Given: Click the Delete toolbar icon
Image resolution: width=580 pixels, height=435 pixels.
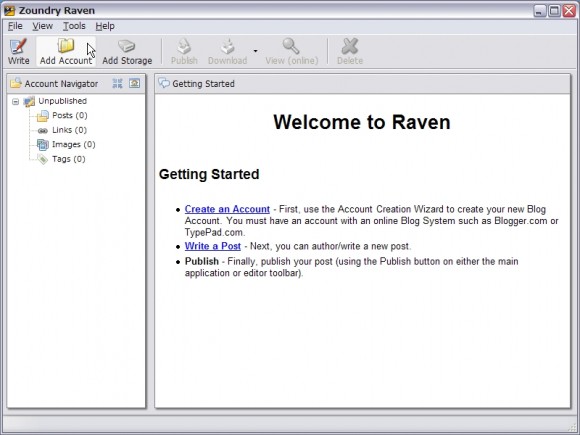Looking at the screenshot, I should 350,46.
